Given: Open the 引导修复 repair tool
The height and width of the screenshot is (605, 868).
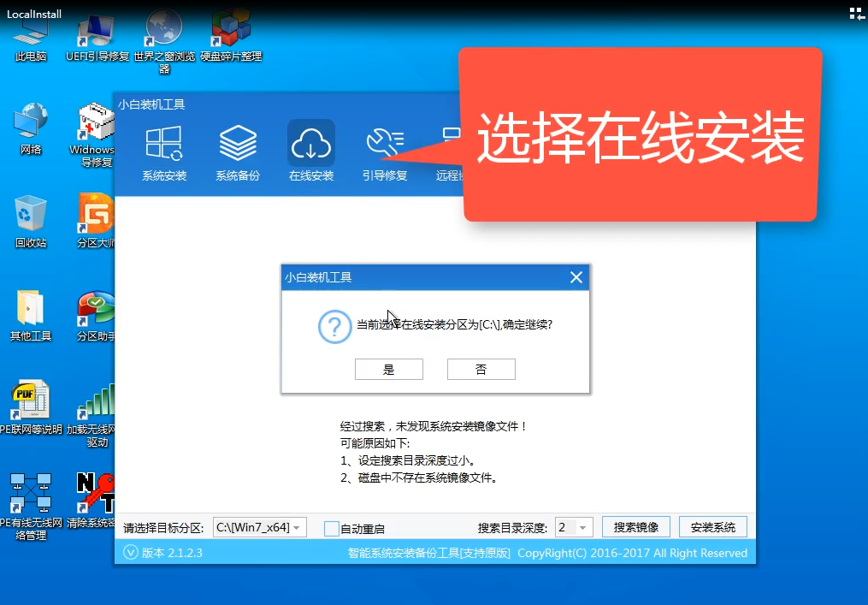Looking at the screenshot, I should [384, 150].
